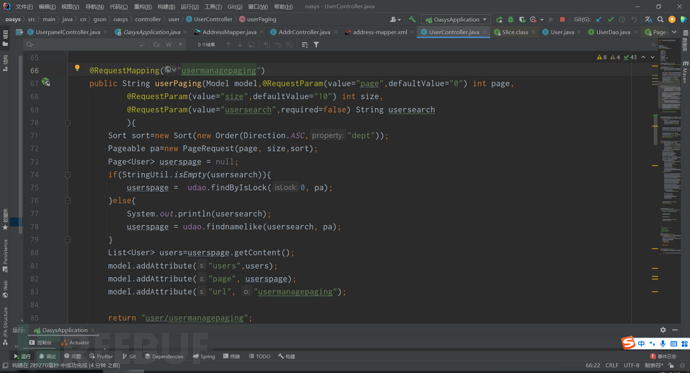Open the 视图(V) menu
Image resolution: width=690 pixels, height=373 pixels.
(x=70, y=7)
